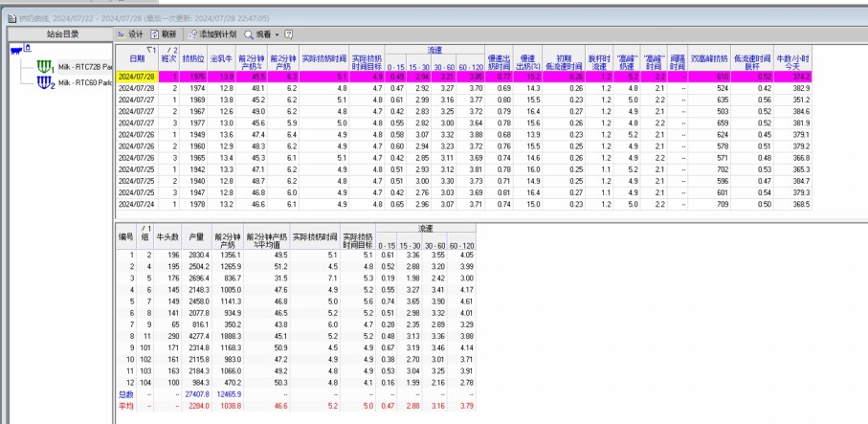This screenshot has height=424, width=868.
Task: Open the 观看 dropdown arrow
Action: (276, 33)
